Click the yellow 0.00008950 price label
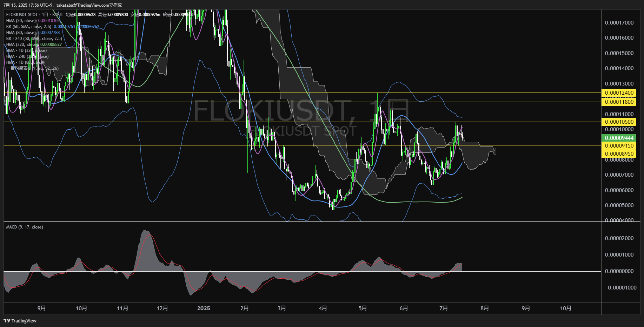This screenshot has width=644, height=327. 619,154
